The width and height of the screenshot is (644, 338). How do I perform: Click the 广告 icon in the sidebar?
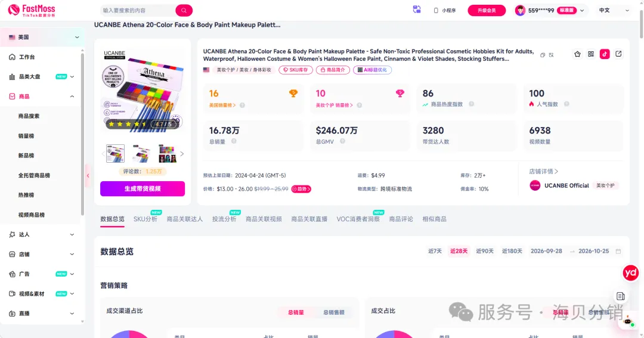tap(12, 274)
